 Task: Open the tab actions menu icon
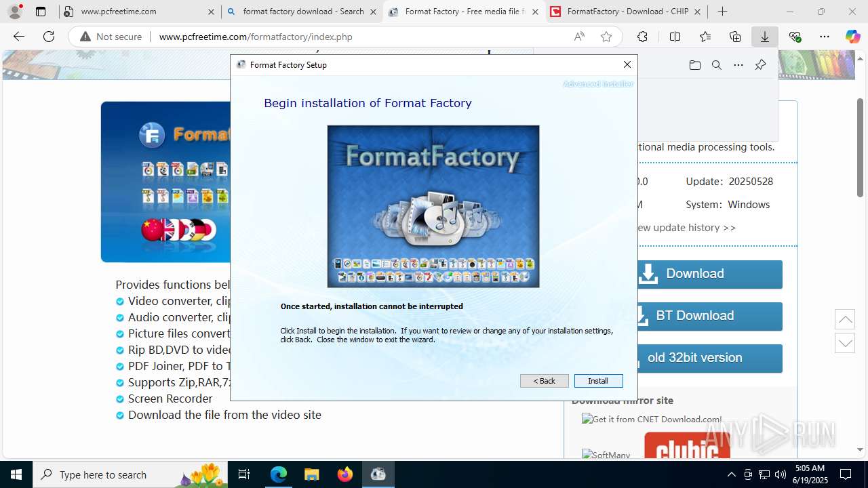click(41, 11)
